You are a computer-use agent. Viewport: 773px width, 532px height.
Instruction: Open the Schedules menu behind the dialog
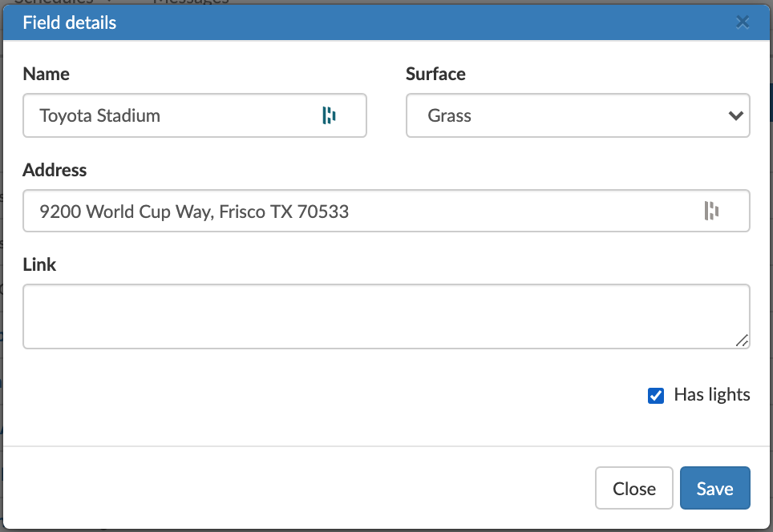click(62, 2)
